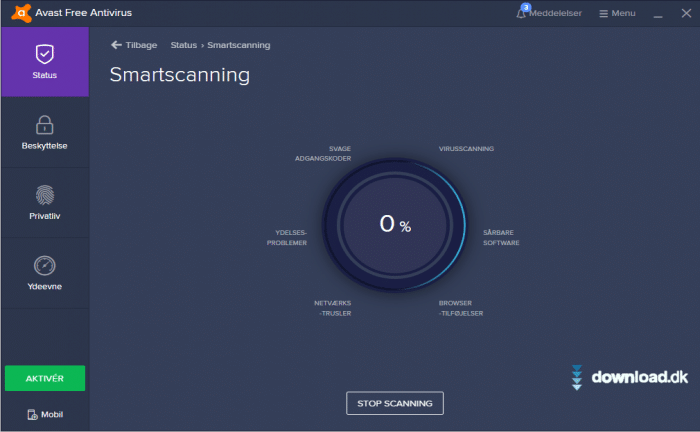Open Beskyttelse padlock section

[44, 131]
